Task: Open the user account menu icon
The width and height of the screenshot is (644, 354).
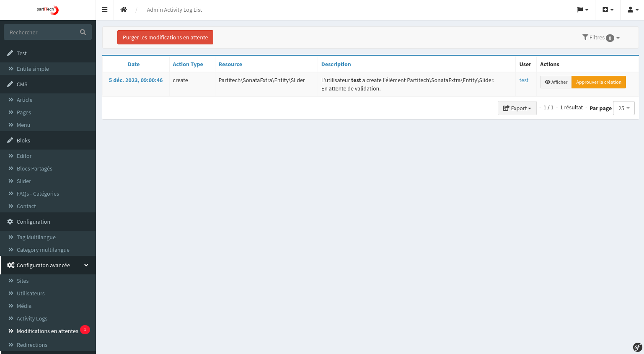Action: (x=633, y=10)
